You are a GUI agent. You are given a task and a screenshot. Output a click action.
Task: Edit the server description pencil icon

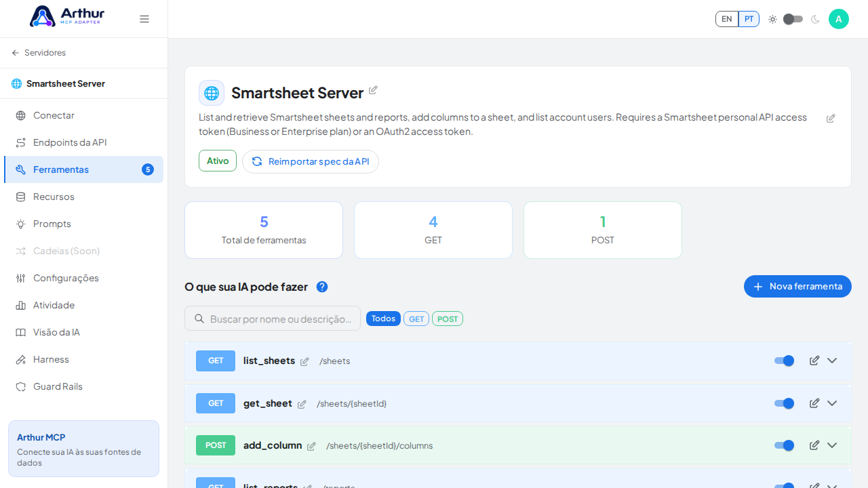click(831, 119)
